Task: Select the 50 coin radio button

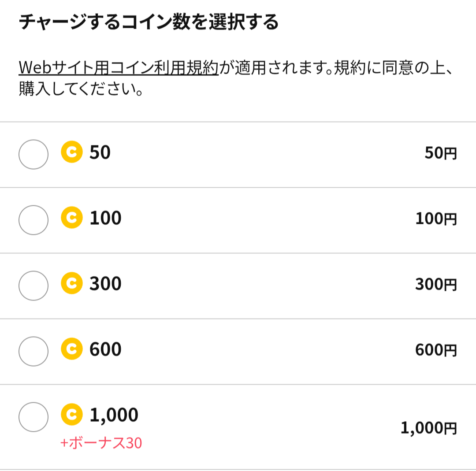Action: pos(33,155)
